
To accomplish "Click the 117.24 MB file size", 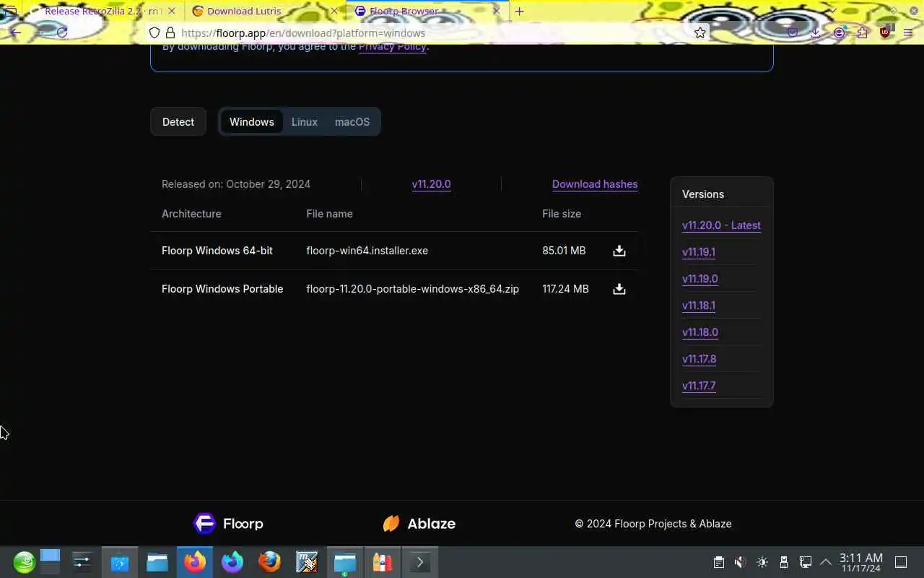I will [x=565, y=289].
